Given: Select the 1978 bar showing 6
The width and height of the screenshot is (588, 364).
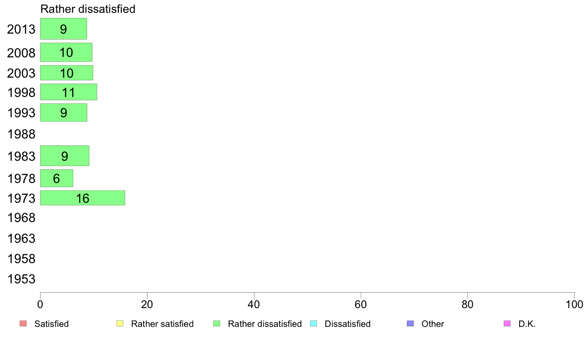Looking at the screenshot, I should coord(56,178).
